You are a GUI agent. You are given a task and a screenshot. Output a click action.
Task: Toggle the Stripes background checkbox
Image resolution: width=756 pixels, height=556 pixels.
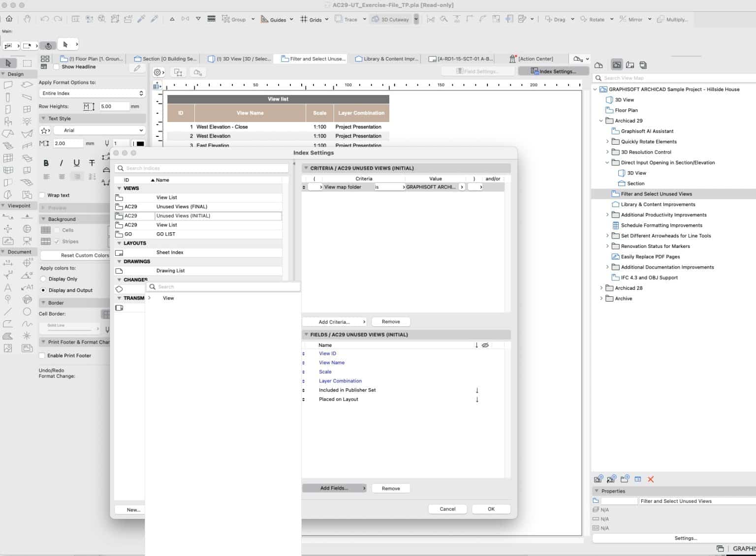[57, 242]
